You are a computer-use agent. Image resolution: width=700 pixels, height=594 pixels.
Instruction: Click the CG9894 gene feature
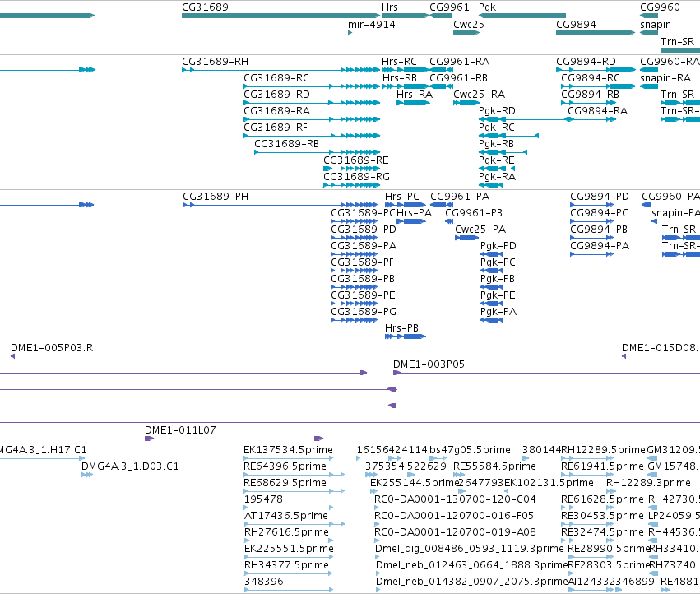(596, 33)
